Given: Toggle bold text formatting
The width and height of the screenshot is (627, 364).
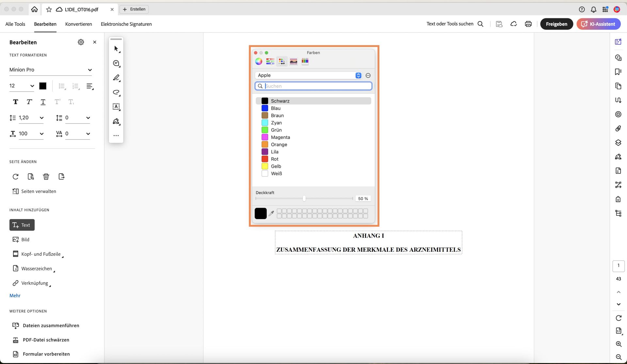Looking at the screenshot, I should point(15,102).
